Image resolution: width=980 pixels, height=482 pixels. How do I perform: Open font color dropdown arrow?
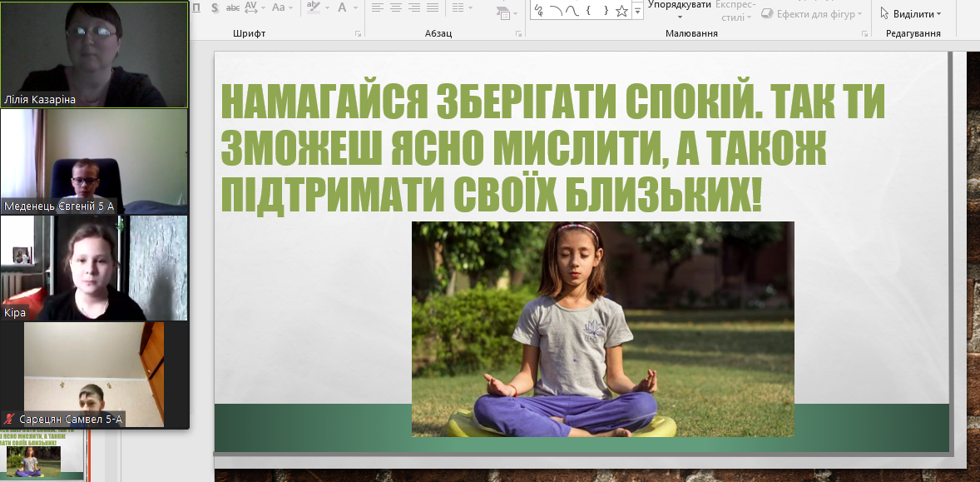355,7
